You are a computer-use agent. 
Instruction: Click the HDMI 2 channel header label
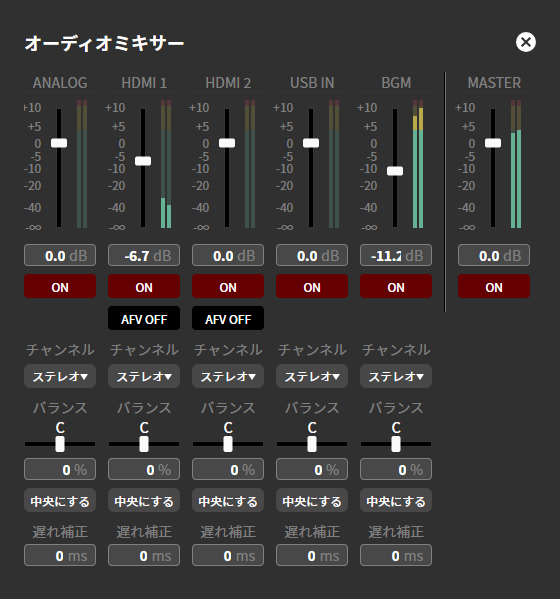pyautogui.click(x=228, y=83)
